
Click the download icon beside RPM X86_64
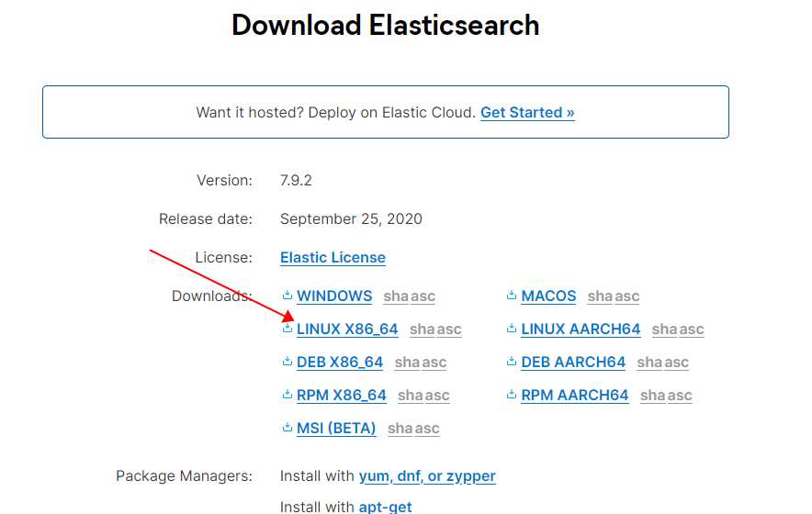[x=288, y=395]
